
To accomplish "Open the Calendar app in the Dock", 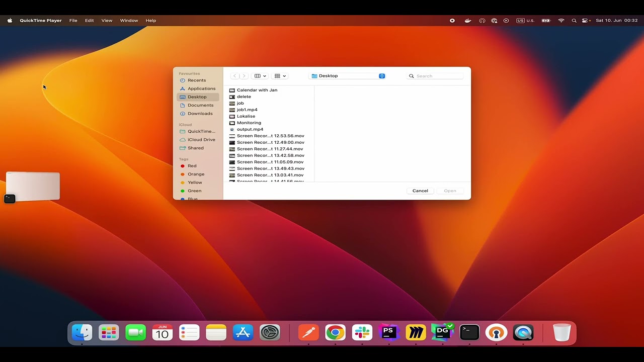I will [x=163, y=332].
